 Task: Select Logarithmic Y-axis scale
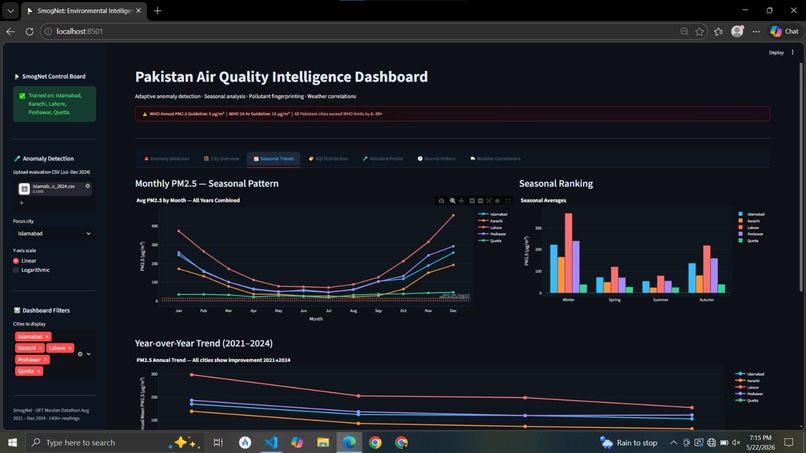pos(31,270)
